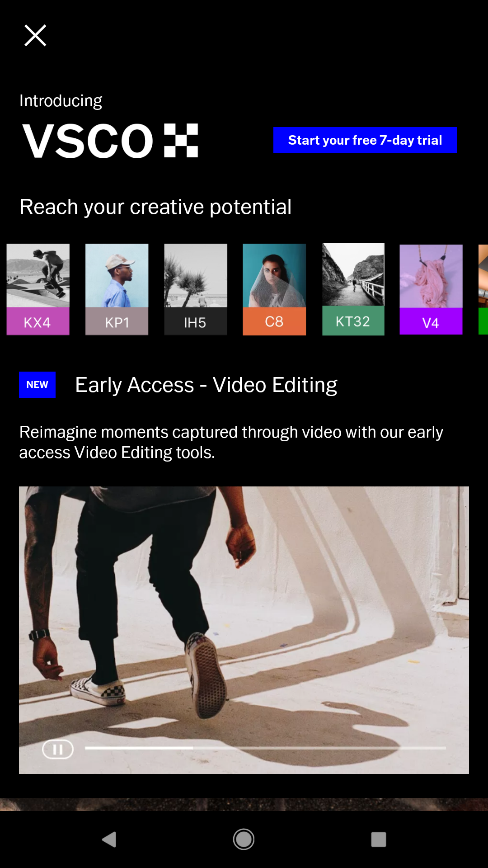Viewport: 488px width, 868px height.
Task: Pick the orange C8 preset
Action: pyautogui.click(x=274, y=289)
